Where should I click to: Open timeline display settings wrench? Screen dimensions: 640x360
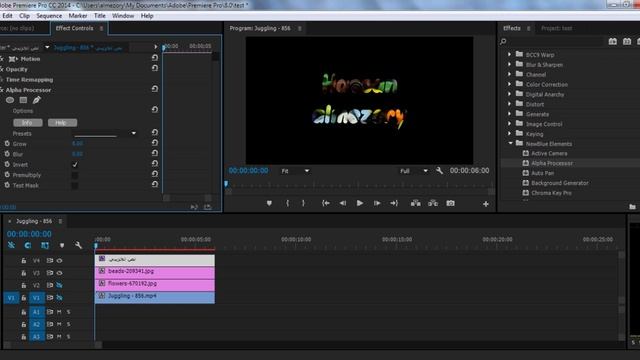pos(78,245)
